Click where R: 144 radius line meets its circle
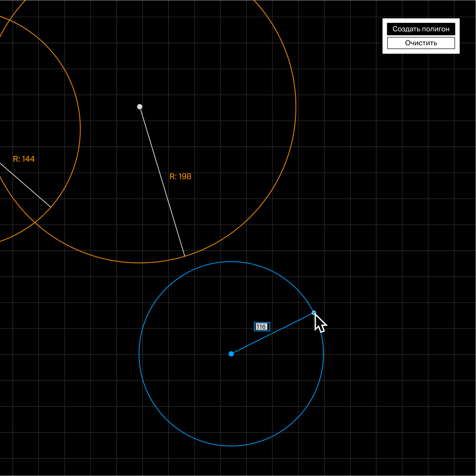 (x=51, y=207)
